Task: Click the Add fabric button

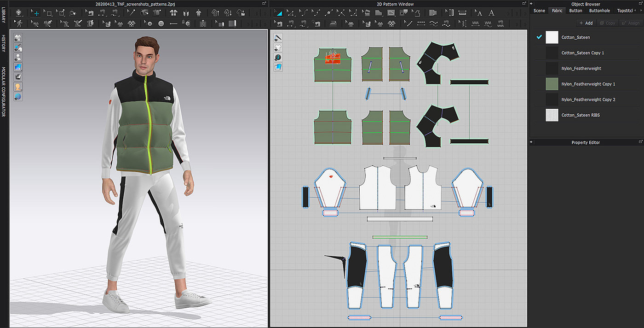Action: (586, 23)
